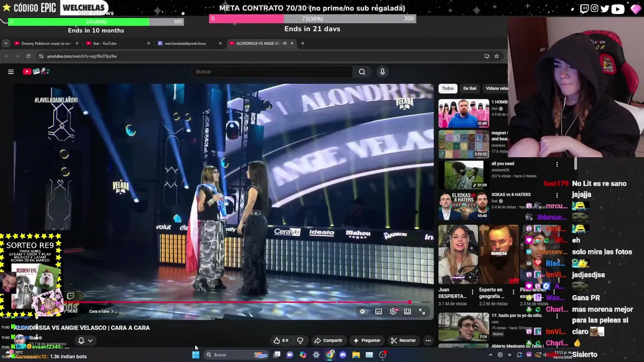Open Discord from the taskbar
This screenshot has height=362, width=644.
coord(343,355)
